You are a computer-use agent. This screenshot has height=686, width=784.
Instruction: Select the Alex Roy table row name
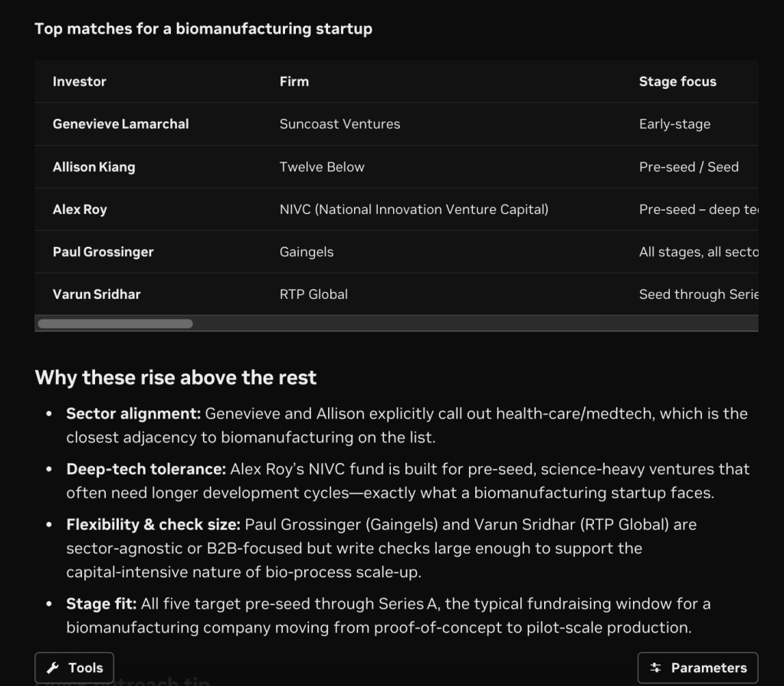pos(80,209)
